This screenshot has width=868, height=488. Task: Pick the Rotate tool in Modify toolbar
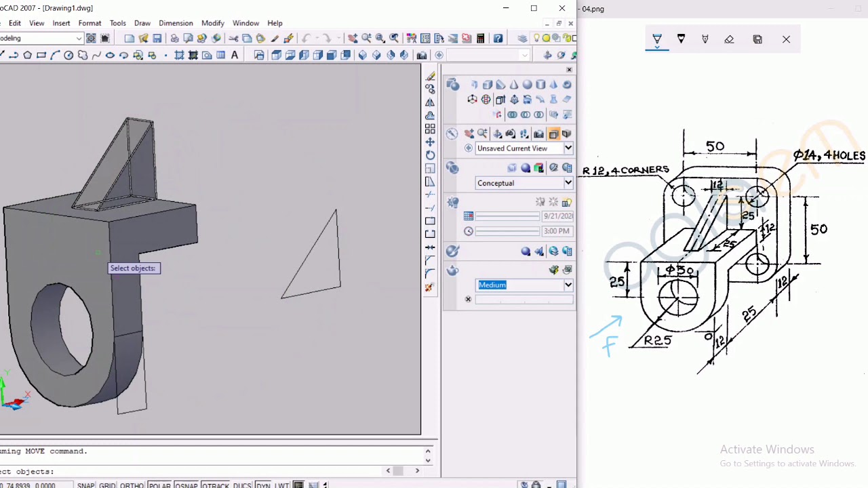click(430, 155)
